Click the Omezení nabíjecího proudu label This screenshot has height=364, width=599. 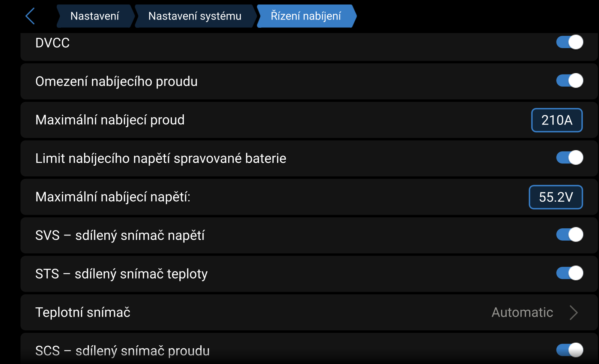coord(116,81)
